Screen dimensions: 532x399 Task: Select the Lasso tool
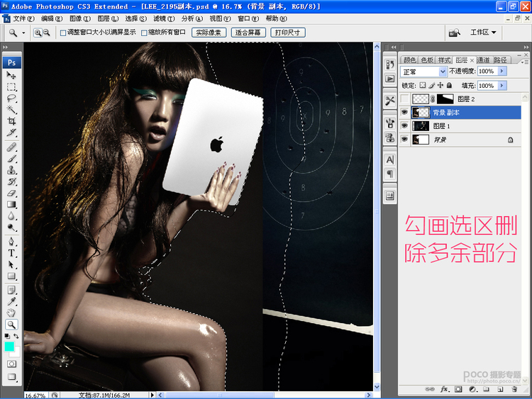[11, 99]
